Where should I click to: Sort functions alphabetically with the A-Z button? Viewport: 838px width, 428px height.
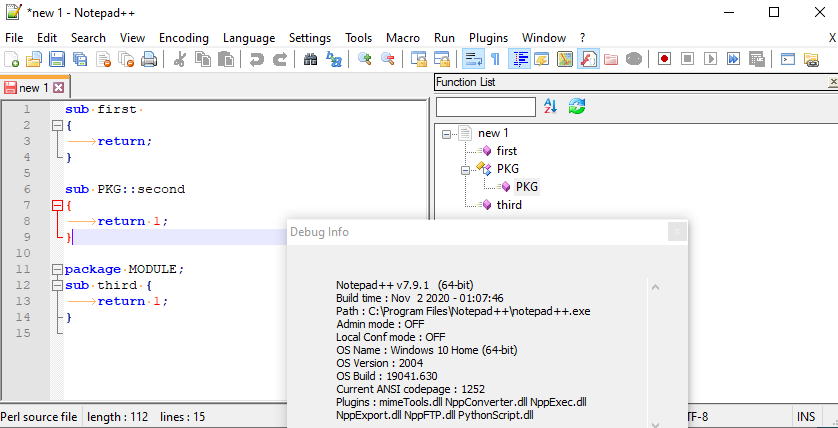[x=550, y=106]
